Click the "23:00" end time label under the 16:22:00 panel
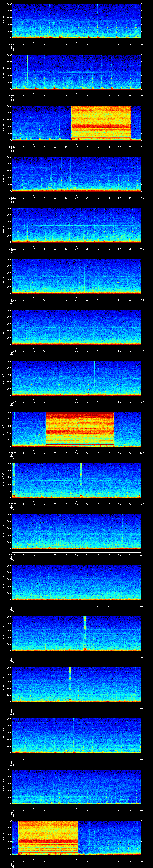The image size is (153, 868). tap(141, 453)
